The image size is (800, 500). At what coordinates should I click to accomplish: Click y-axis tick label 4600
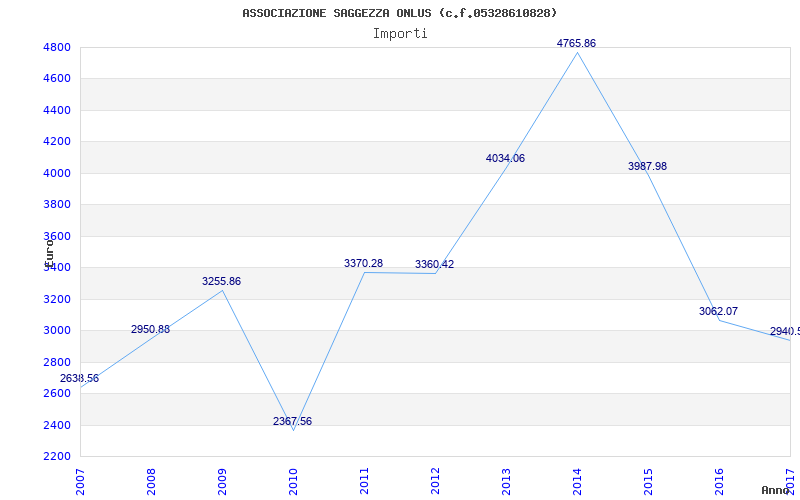coord(56,79)
